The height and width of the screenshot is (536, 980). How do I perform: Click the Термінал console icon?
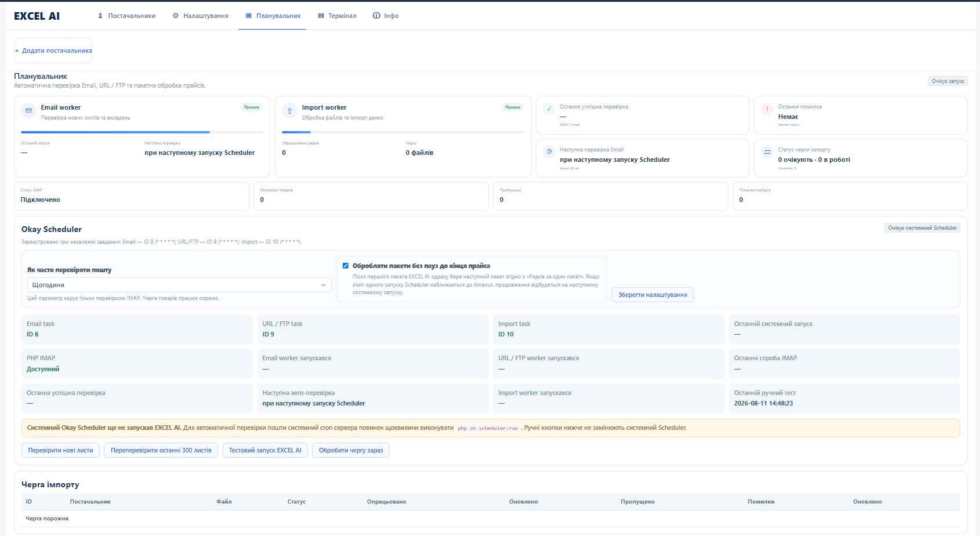pos(321,16)
